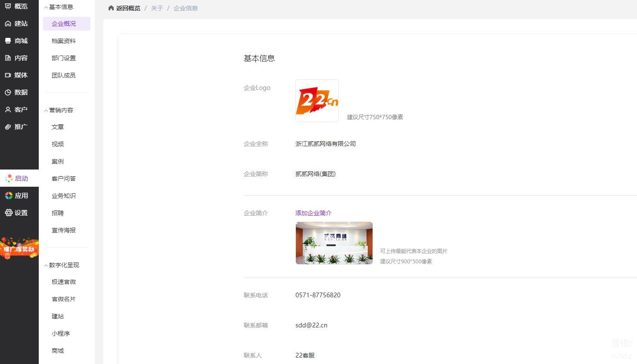Screen dimensions: 637x364
Task: Click the 22.cn company logo image
Action: pyautogui.click(x=317, y=101)
